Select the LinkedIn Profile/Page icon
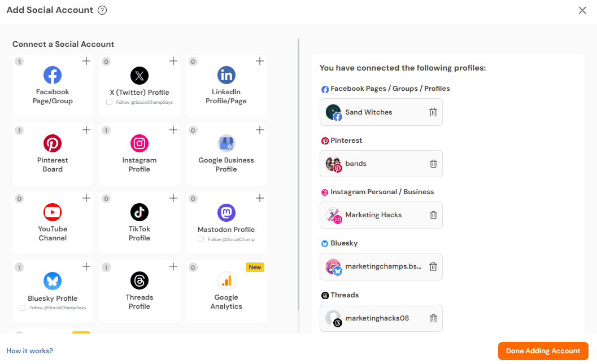The width and height of the screenshot is (597, 364). coord(226,74)
